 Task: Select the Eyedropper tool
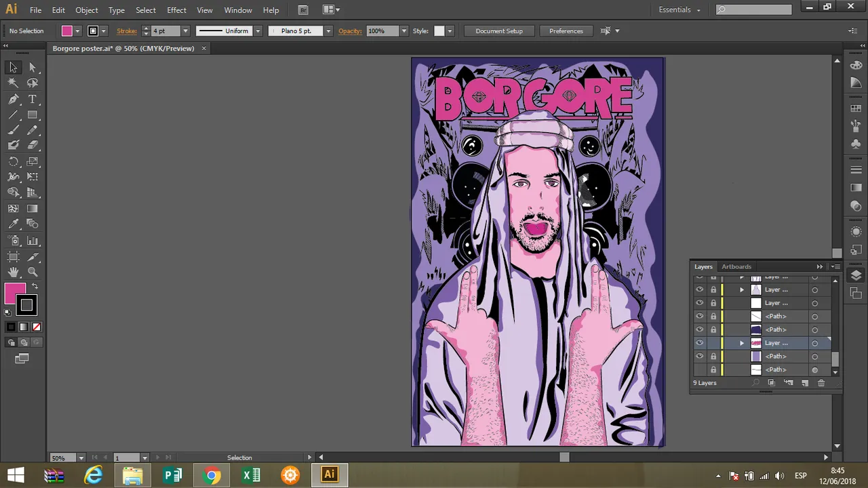tap(13, 224)
